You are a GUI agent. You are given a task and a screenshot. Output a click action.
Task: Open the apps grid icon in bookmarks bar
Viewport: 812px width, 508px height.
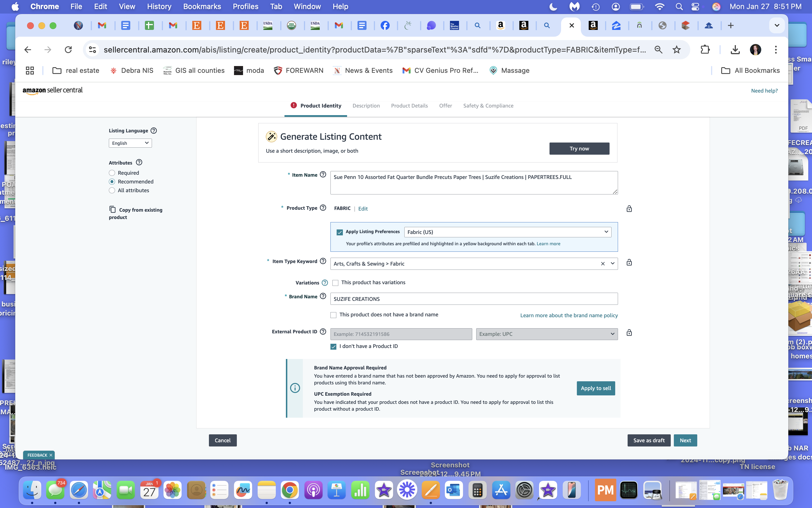pos(30,70)
